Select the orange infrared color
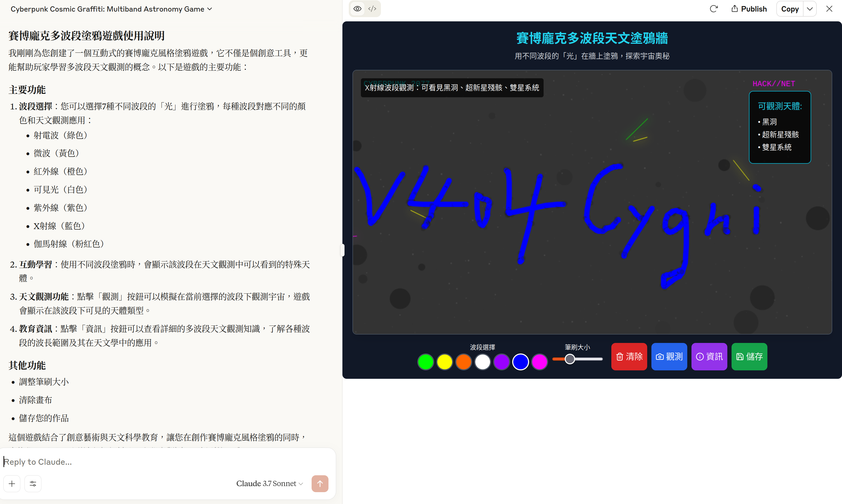842x504 pixels. (x=464, y=361)
